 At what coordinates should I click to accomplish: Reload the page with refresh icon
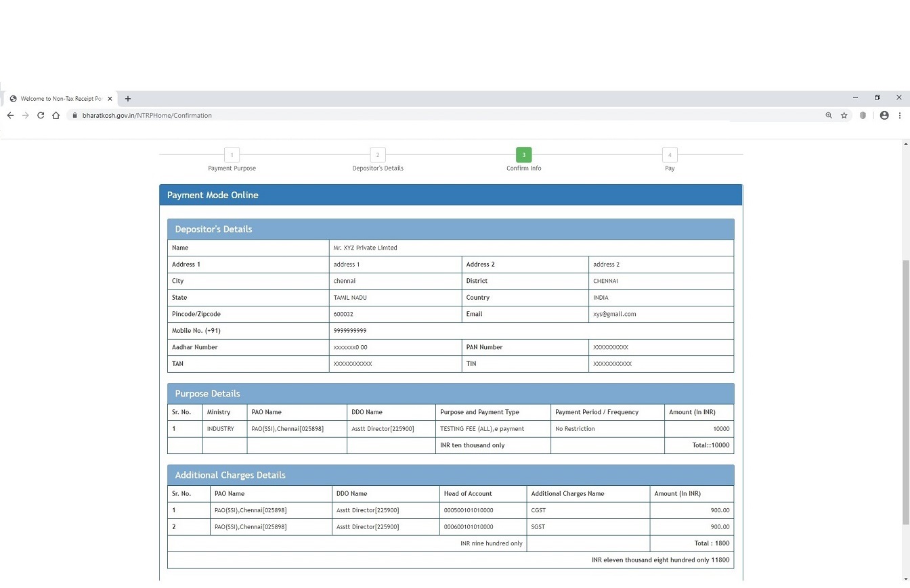tap(41, 116)
